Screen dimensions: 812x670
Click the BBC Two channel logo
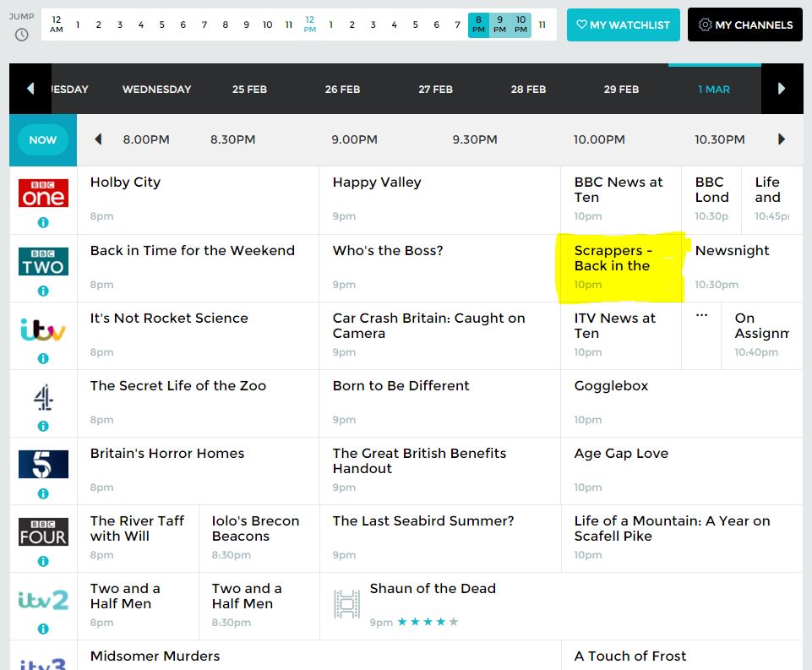coord(43,261)
